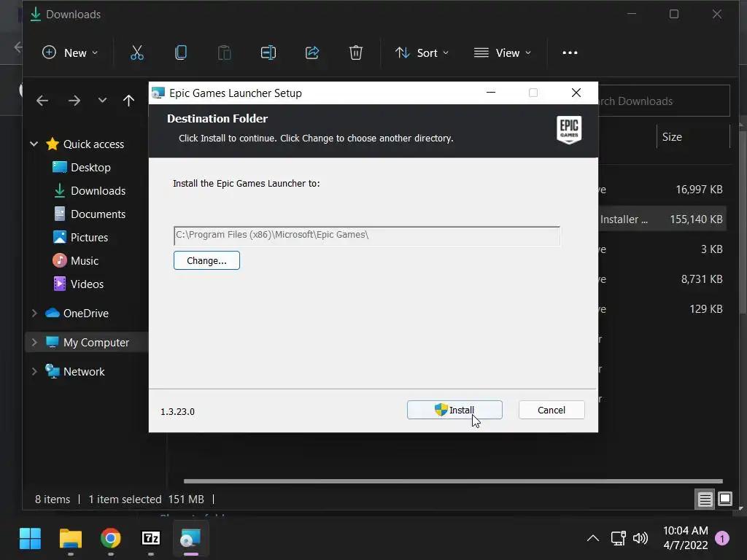Open recent locations chevron dropdown
This screenshot has height=560, width=747.
[102, 101]
